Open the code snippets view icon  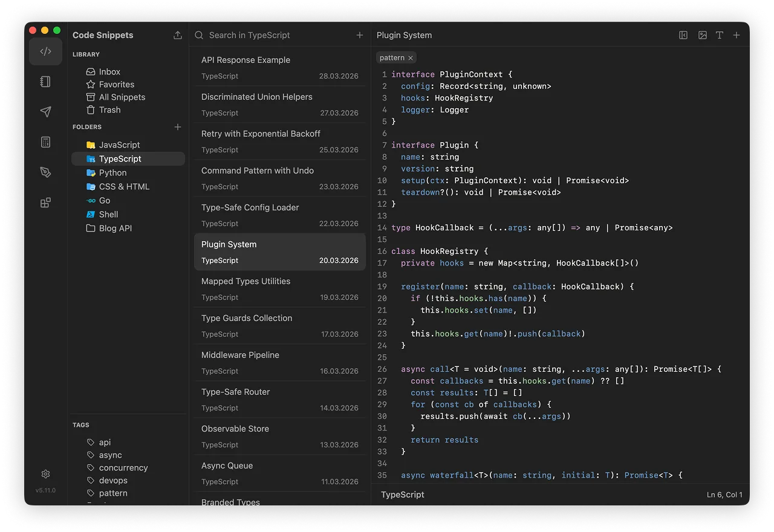click(45, 51)
